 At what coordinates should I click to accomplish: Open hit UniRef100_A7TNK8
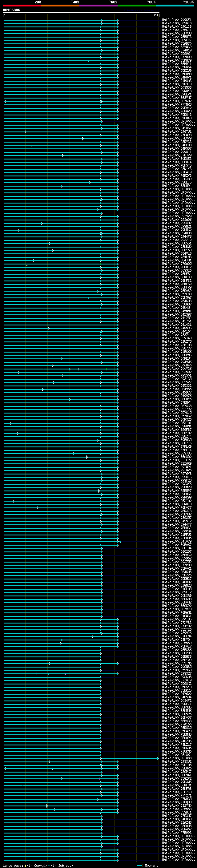[x=177, y=104]
